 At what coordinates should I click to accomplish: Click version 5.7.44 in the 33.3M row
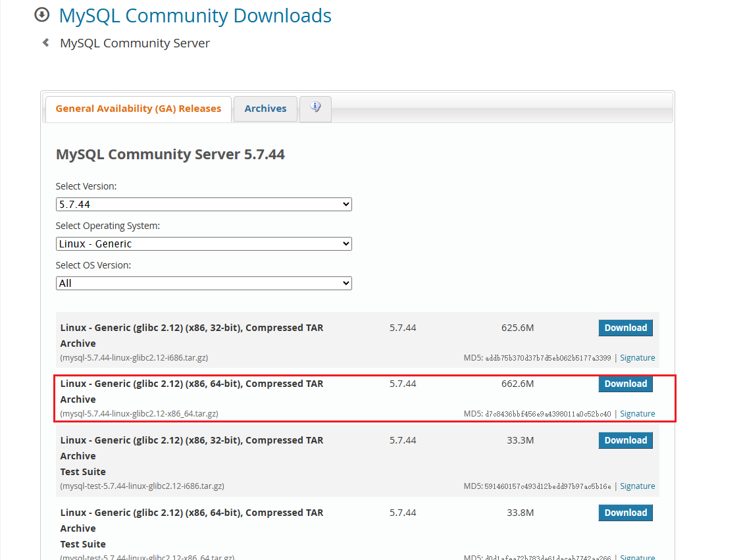(x=403, y=440)
